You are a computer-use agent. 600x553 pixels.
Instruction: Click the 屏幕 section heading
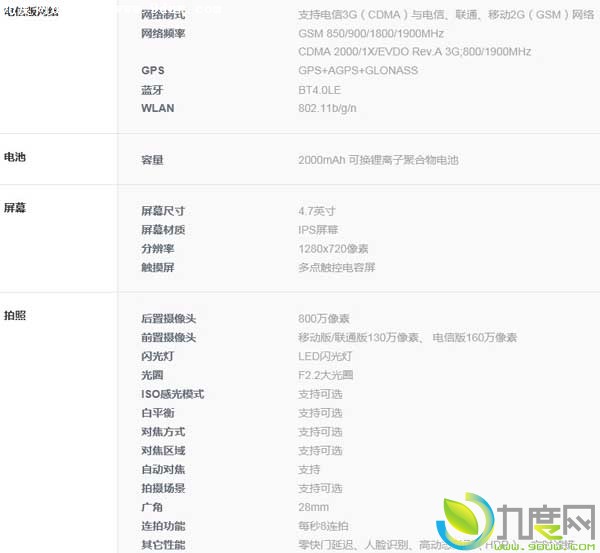[x=15, y=208]
